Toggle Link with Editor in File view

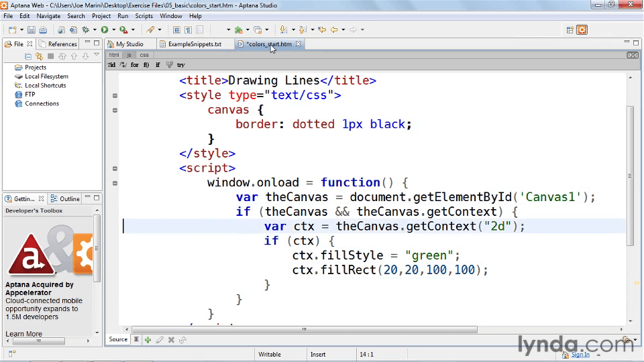[x=39, y=56]
